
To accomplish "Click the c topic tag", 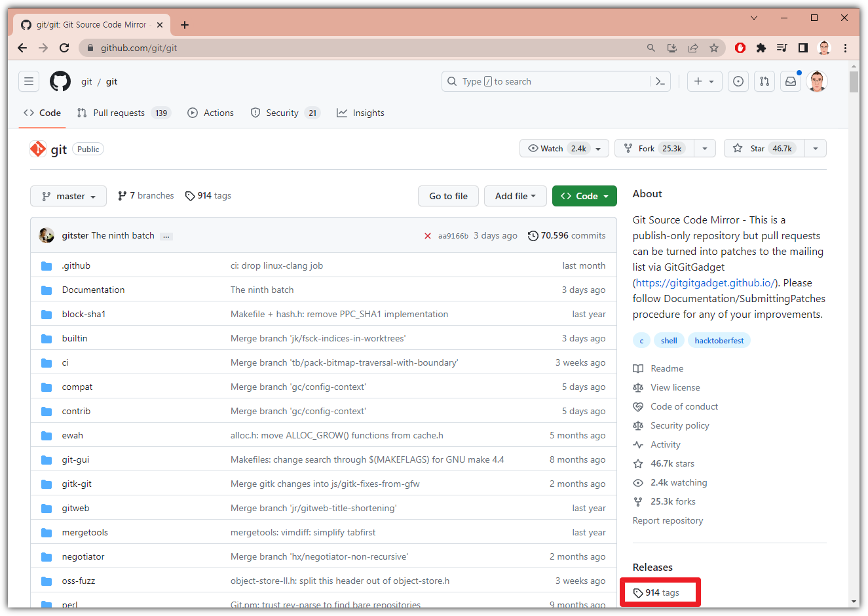I will pyautogui.click(x=641, y=341).
